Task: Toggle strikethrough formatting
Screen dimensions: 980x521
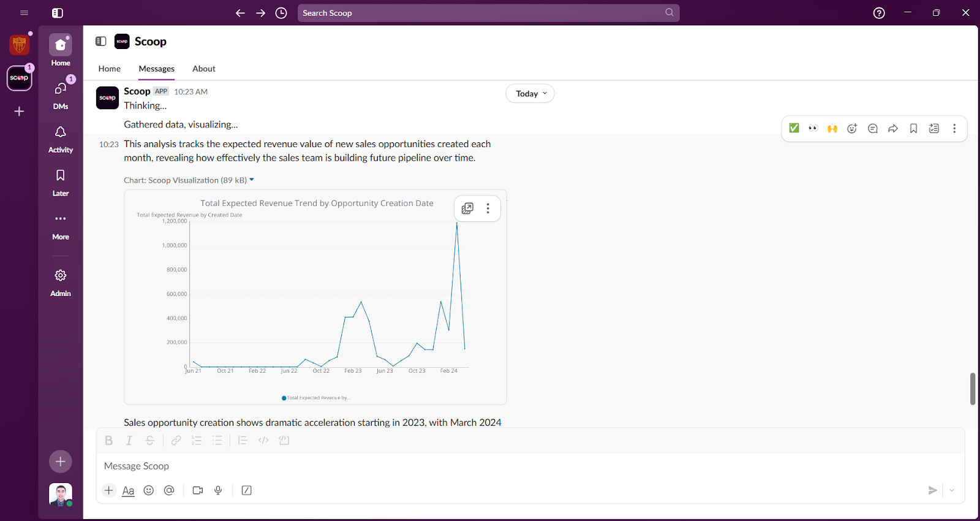Action: pos(149,440)
